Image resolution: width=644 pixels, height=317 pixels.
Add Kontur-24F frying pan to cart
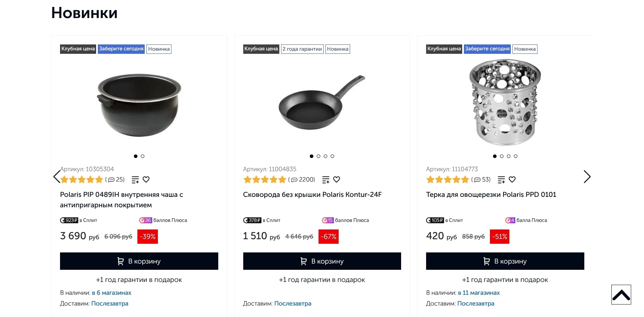click(x=322, y=261)
